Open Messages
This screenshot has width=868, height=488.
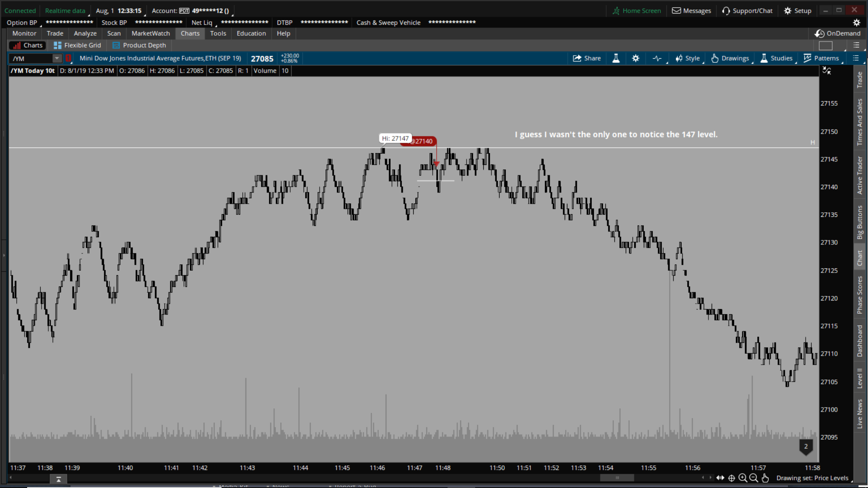[x=691, y=11]
